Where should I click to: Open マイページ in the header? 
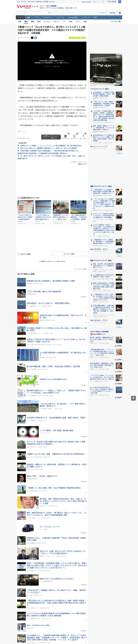pyautogui.click(x=103, y=13)
